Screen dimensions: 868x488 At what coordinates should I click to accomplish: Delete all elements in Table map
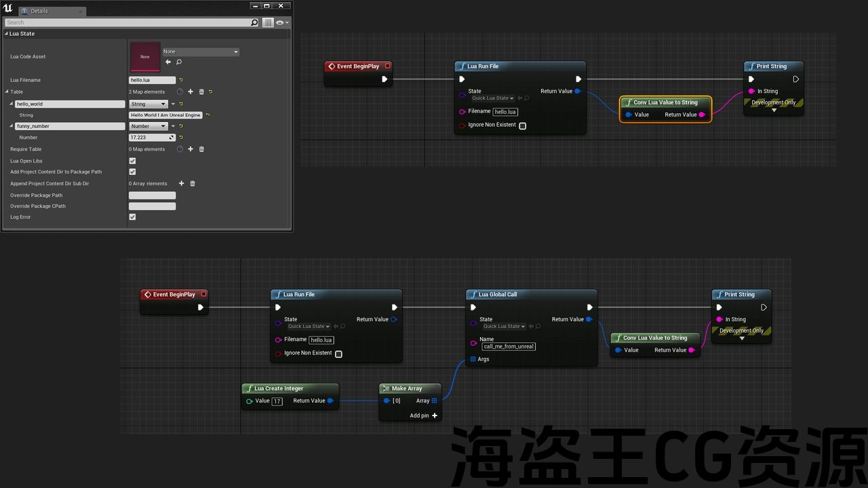[x=201, y=91]
